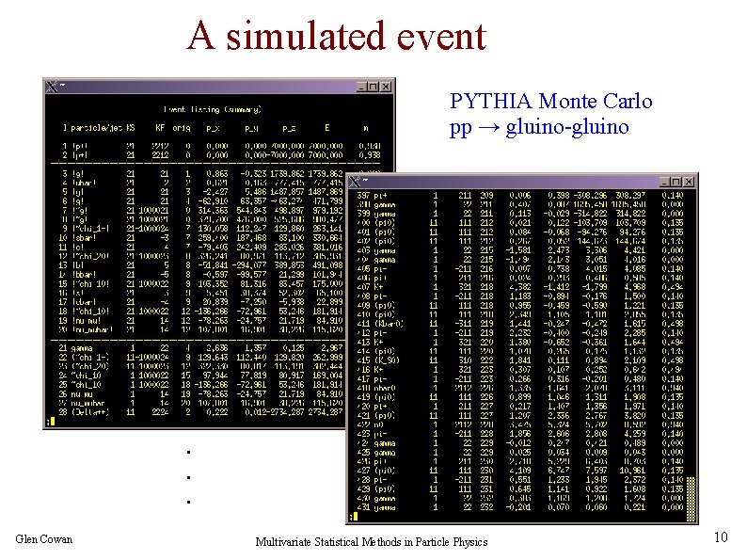
Task: Click the scrollbar thumb in the right terminal
Action: point(691,499)
